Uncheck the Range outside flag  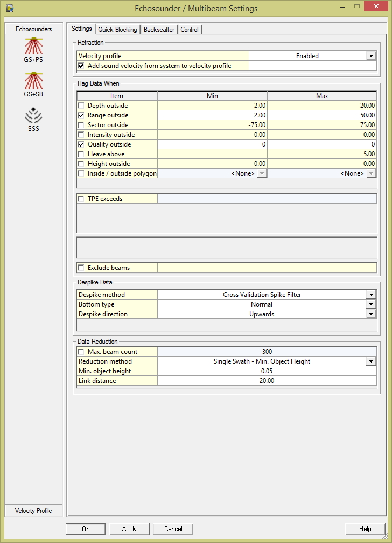pos(81,115)
